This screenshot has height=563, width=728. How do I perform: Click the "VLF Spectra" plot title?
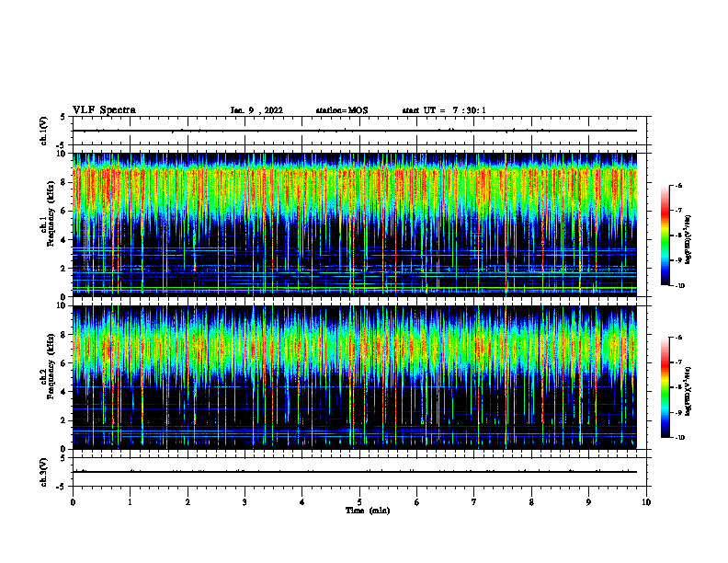click(x=104, y=110)
